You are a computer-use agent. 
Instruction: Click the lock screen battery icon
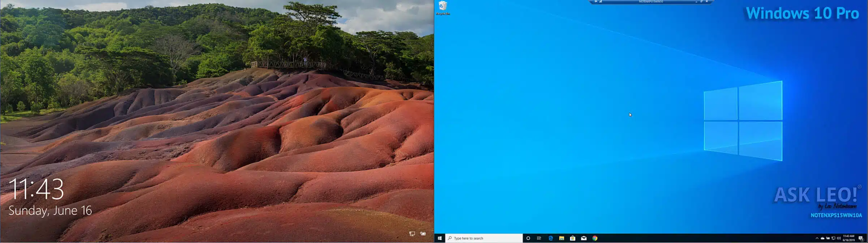pos(423,234)
